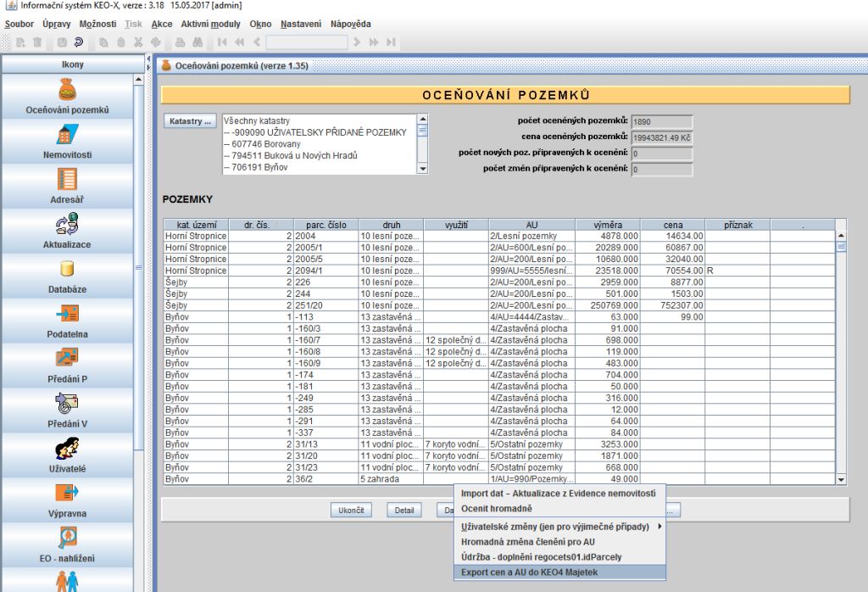868x592 pixels.
Task: Click the Adresář sidebar icon
Action: point(67,179)
